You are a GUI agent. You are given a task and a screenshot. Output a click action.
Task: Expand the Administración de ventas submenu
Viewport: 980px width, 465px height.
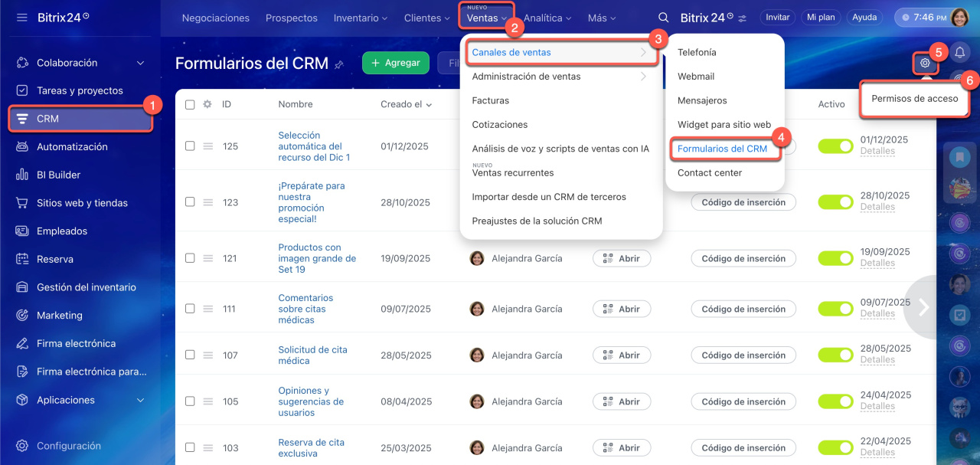(560, 77)
